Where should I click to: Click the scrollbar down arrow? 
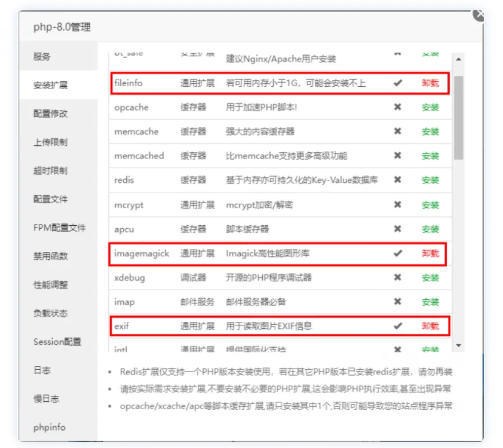pos(460,346)
